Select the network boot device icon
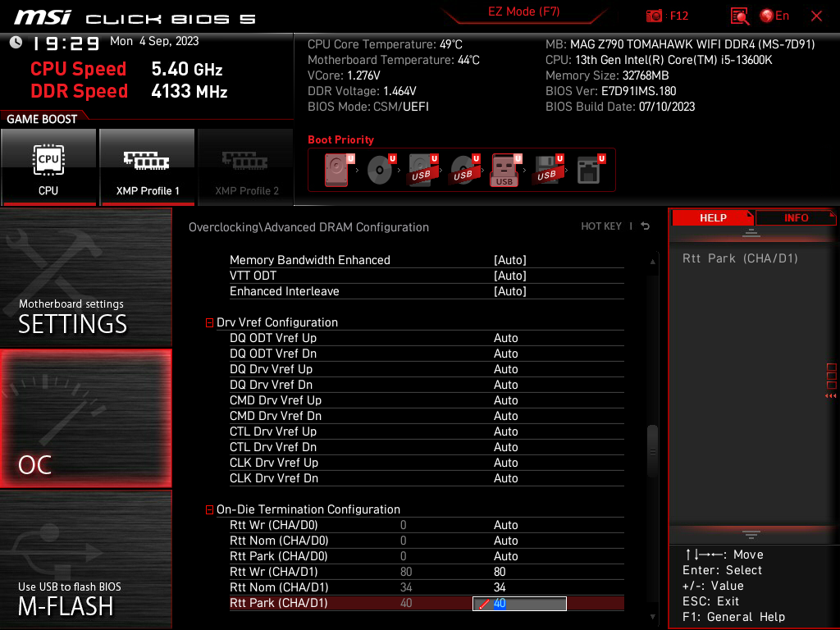The image size is (840, 630). pos(591,170)
